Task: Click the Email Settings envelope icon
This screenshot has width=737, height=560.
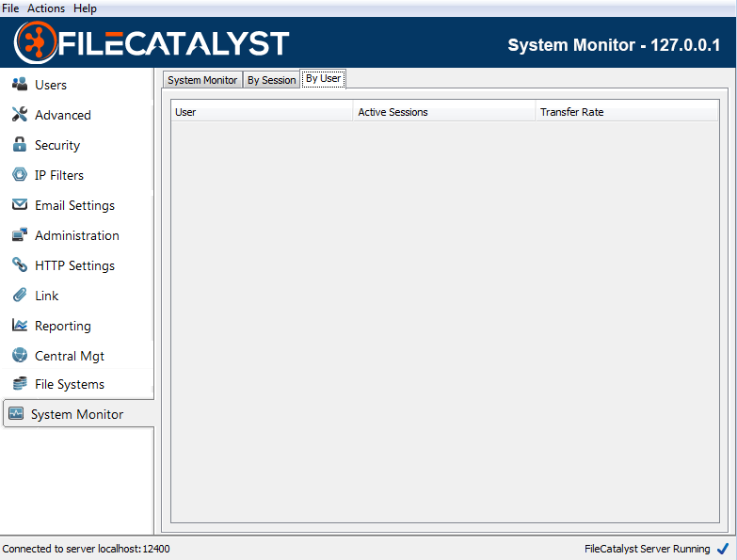Action: 20,204
